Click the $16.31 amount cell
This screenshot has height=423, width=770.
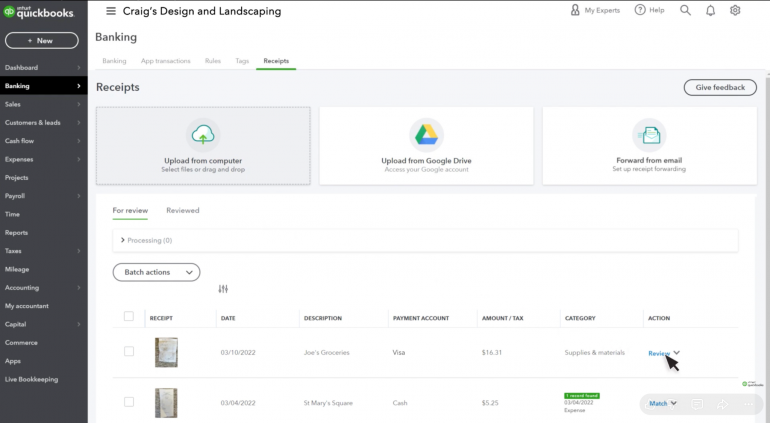pyautogui.click(x=492, y=352)
